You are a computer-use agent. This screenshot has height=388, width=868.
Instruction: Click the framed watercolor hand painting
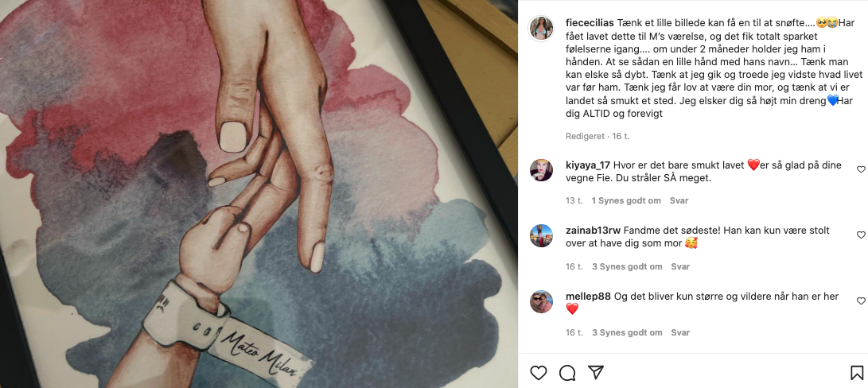tap(259, 194)
